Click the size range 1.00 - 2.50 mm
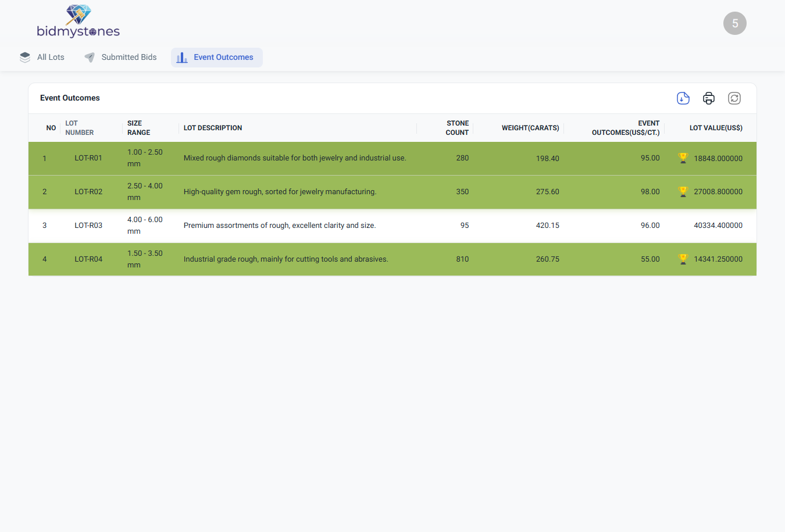Viewport: 785px width, 532px height. [x=145, y=158]
